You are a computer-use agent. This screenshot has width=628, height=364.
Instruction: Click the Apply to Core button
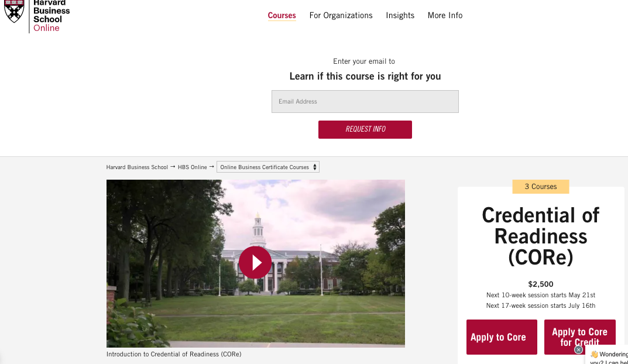coord(501,337)
